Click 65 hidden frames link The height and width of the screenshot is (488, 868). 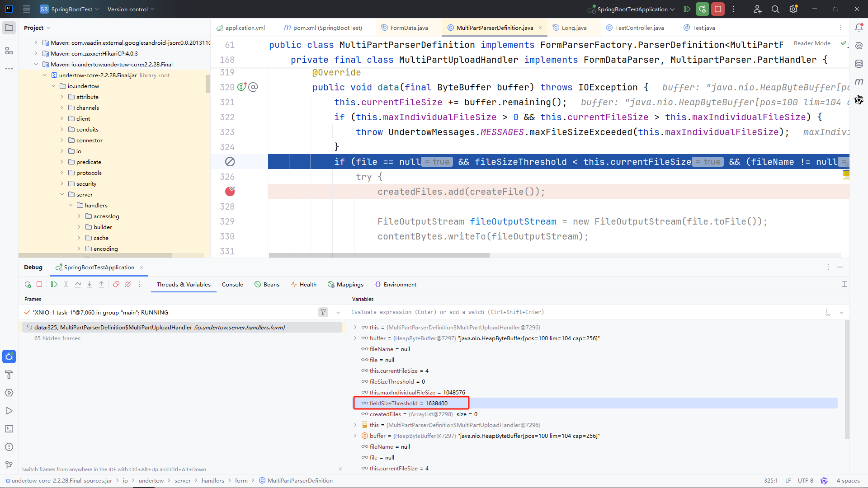click(x=57, y=338)
